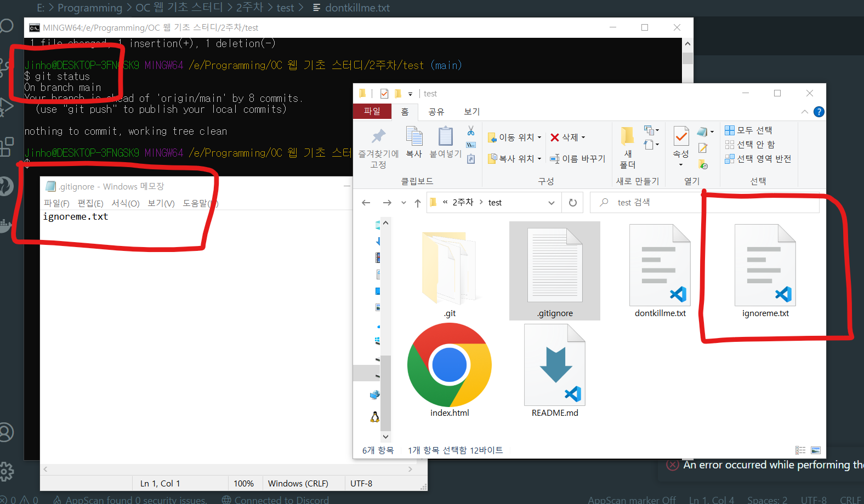Screen dimensions: 864x504
Task: Click the History icon in Open group
Action: point(703,164)
